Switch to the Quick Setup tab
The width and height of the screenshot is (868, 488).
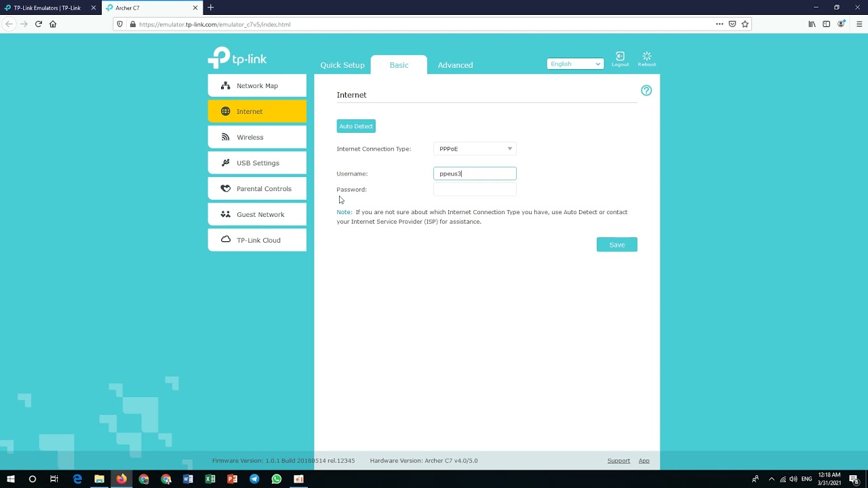(342, 65)
